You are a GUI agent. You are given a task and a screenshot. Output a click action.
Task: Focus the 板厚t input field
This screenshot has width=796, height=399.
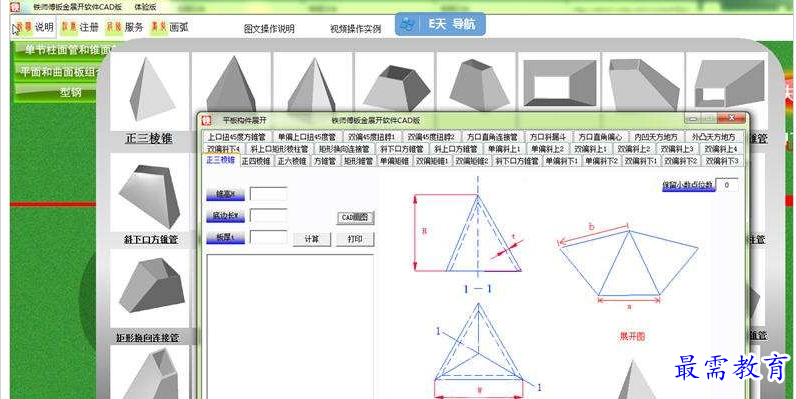tap(269, 237)
